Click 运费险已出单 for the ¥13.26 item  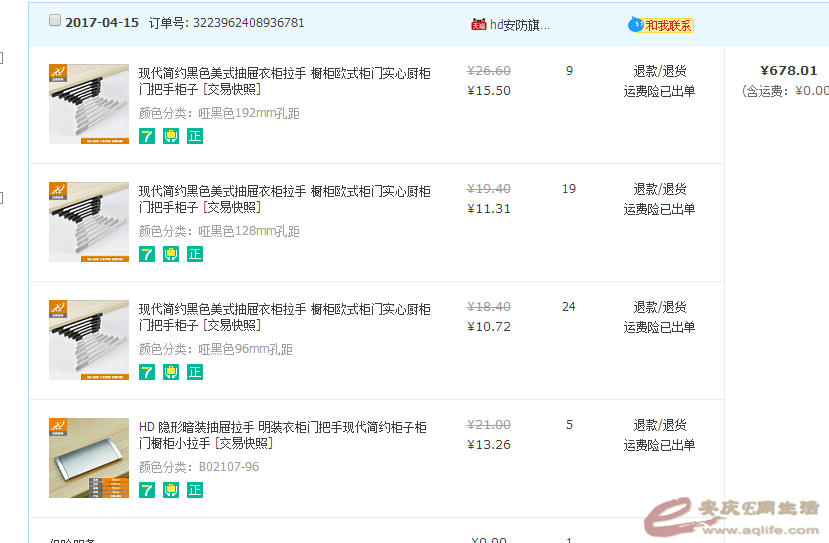(x=659, y=445)
